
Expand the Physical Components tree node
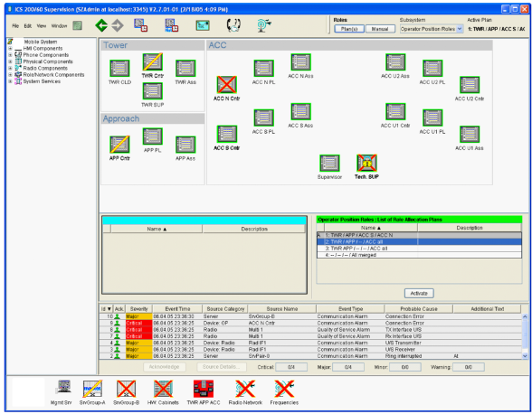point(10,61)
